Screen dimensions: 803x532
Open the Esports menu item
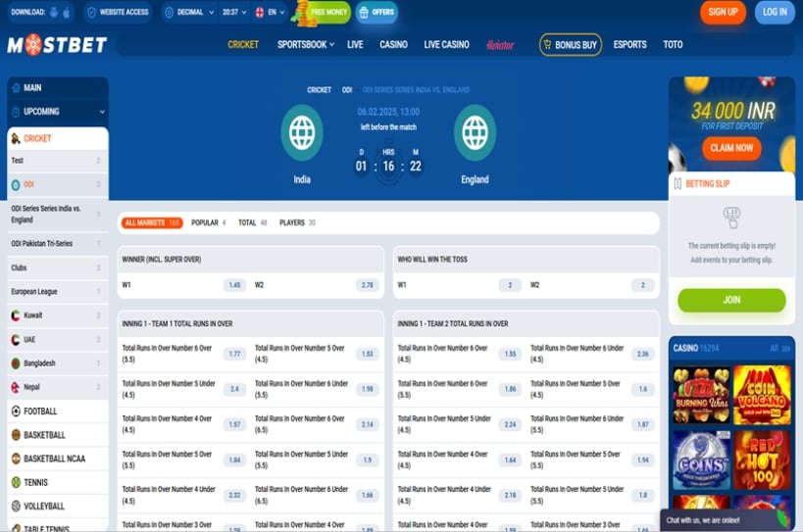tap(629, 44)
